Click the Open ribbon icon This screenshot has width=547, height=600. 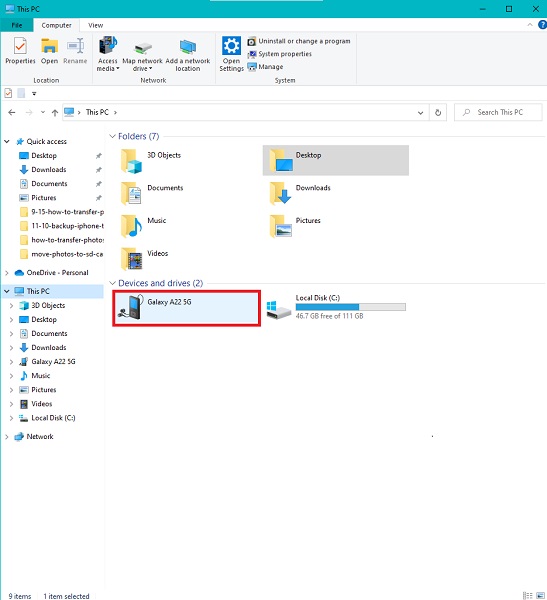pos(49,51)
